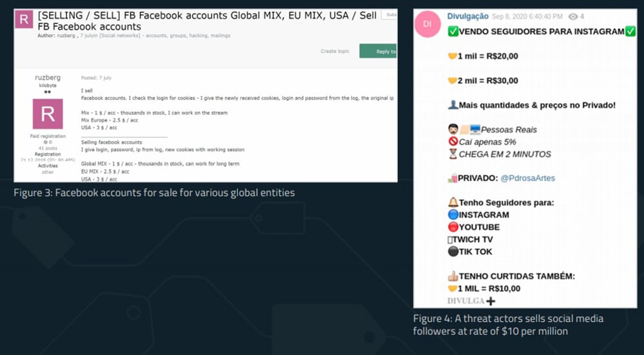Image resolution: width=644 pixels, height=355 pixels.
Task: Open ruzberg's large pink R profile avatar
Action: coord(48,113)
